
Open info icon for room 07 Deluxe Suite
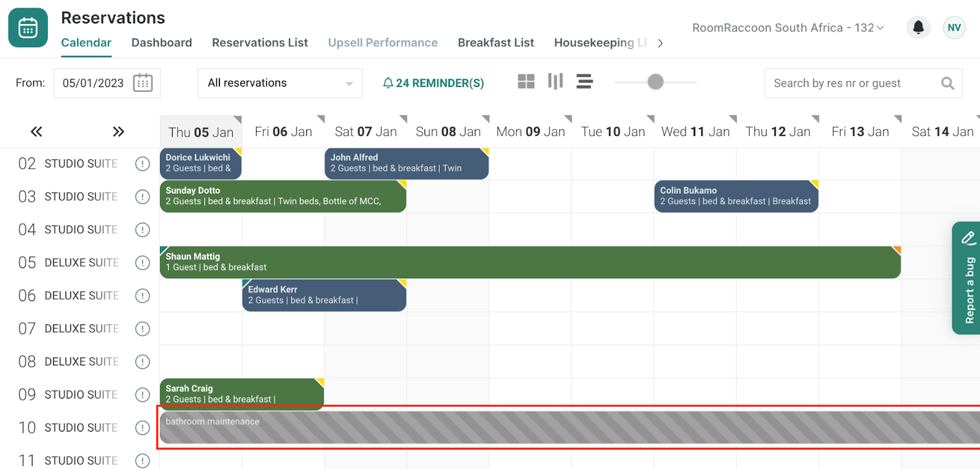click(142, 329)
